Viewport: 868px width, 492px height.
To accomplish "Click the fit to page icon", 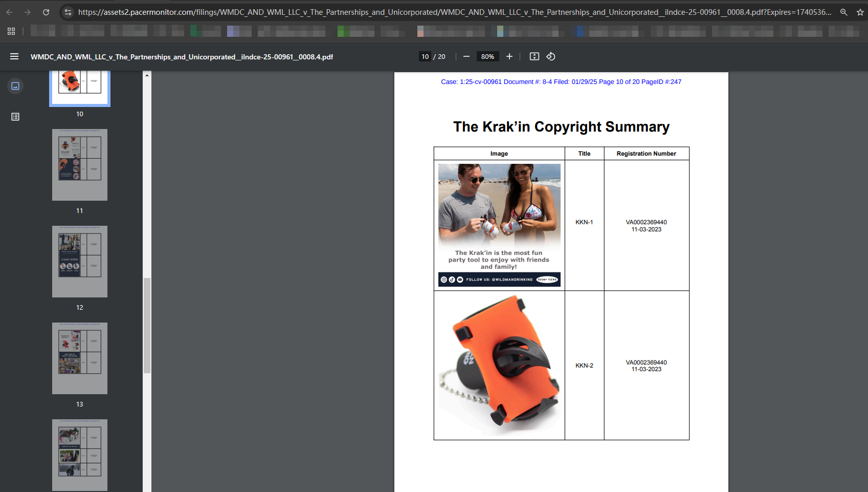I will 534,56.
